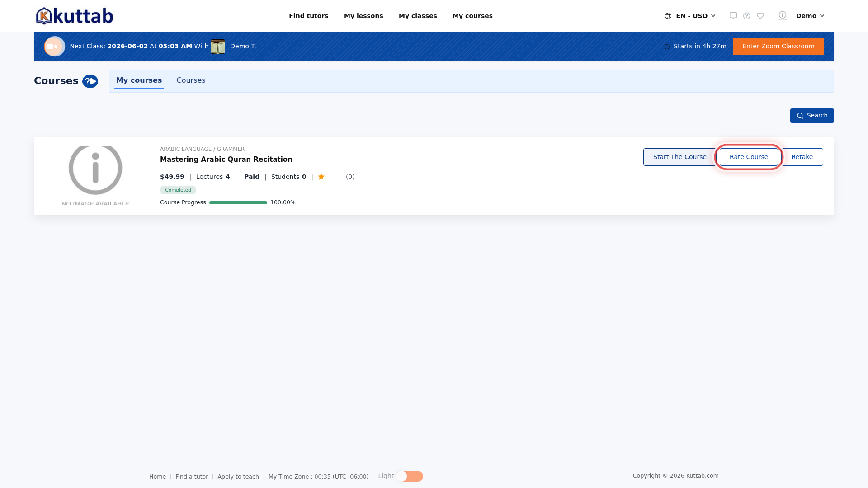Open Find tutors menu item
The height and width of the screenshot is (488, 868).
309,16
